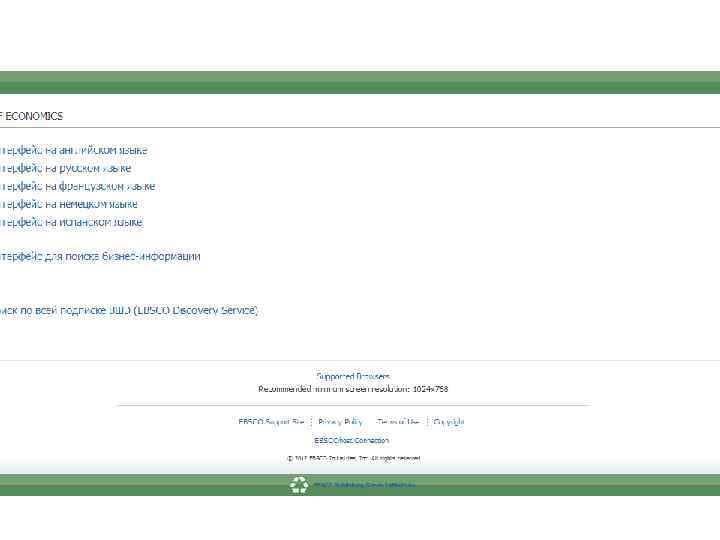Open the EBSCO Publishing Green Initiatives link
Viewport: 720px width, 540px height.
(365, 485)
